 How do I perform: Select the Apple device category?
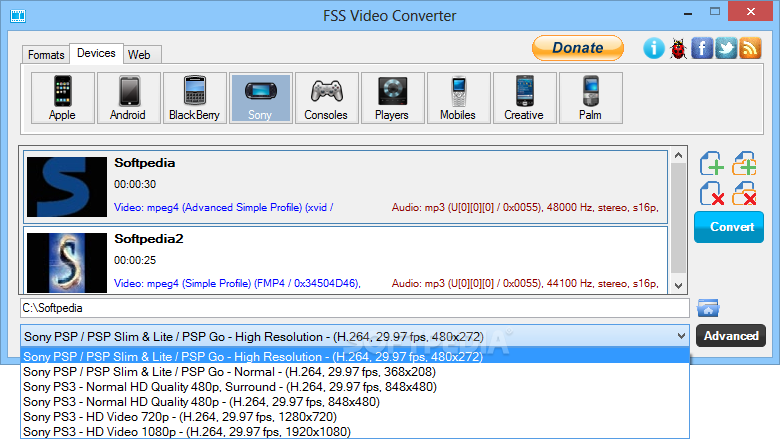click(x=63, y=98)
